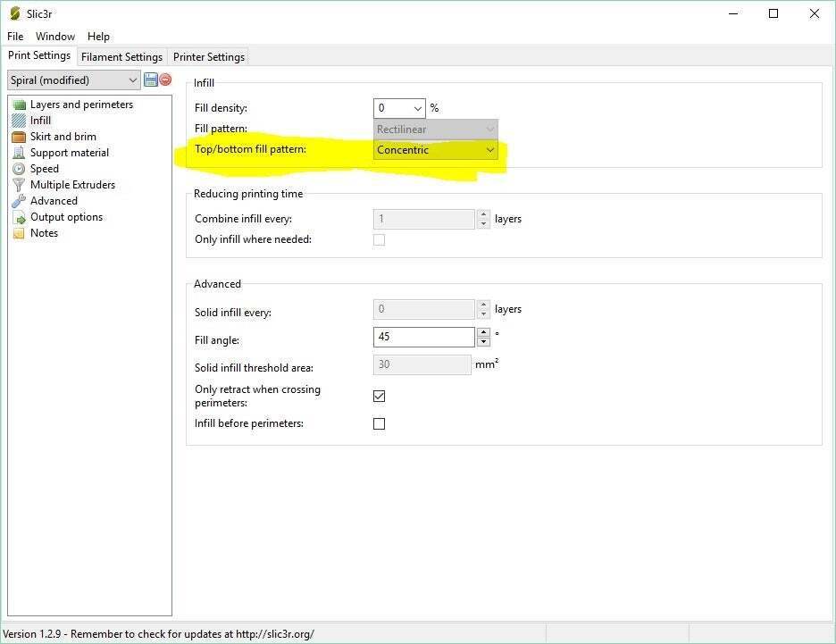
Task: Increase Solid infill every layers up arrow
Action: (483, 305)
